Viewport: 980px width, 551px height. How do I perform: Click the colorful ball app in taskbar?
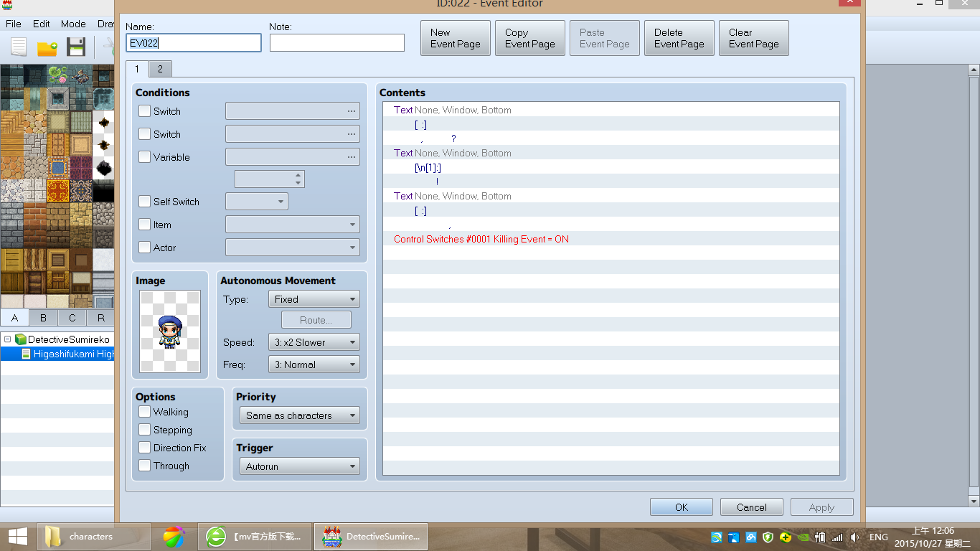[x=174, y=536]
